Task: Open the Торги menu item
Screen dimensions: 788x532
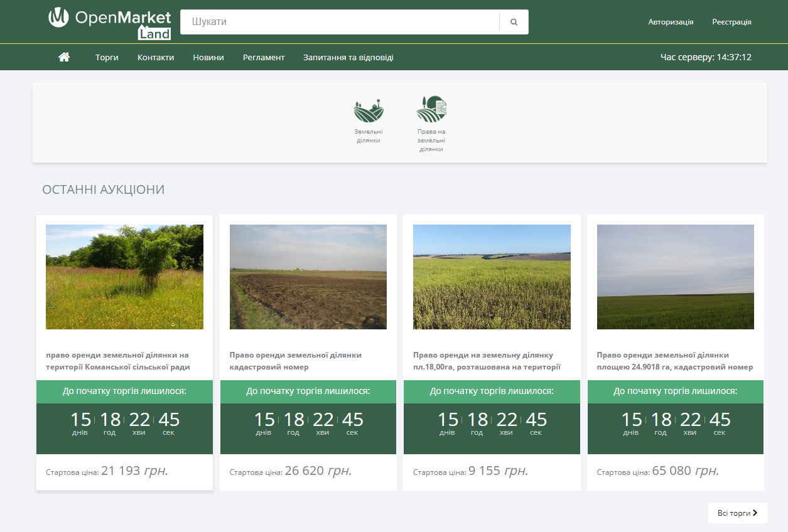Action: pyautogui.click(x=107, y=57)
